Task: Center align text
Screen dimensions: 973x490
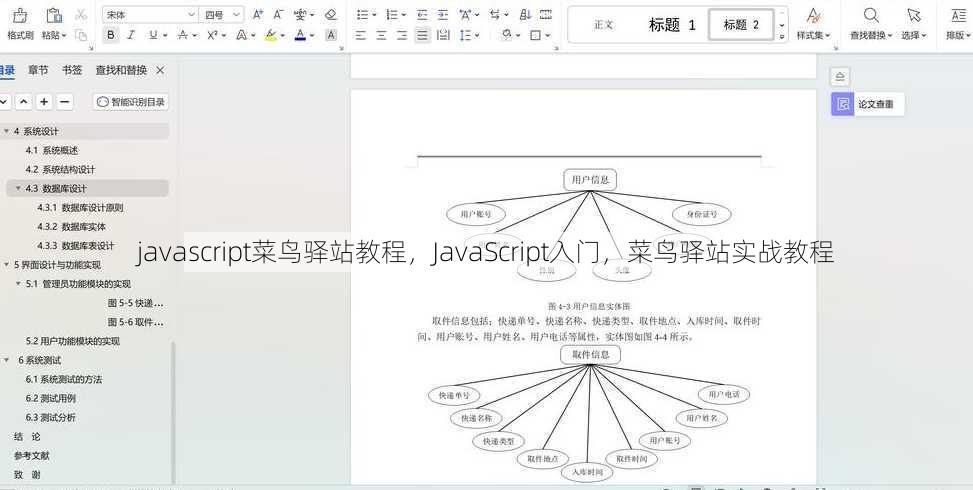Action: pyautogui.click(x=382, y=35)
